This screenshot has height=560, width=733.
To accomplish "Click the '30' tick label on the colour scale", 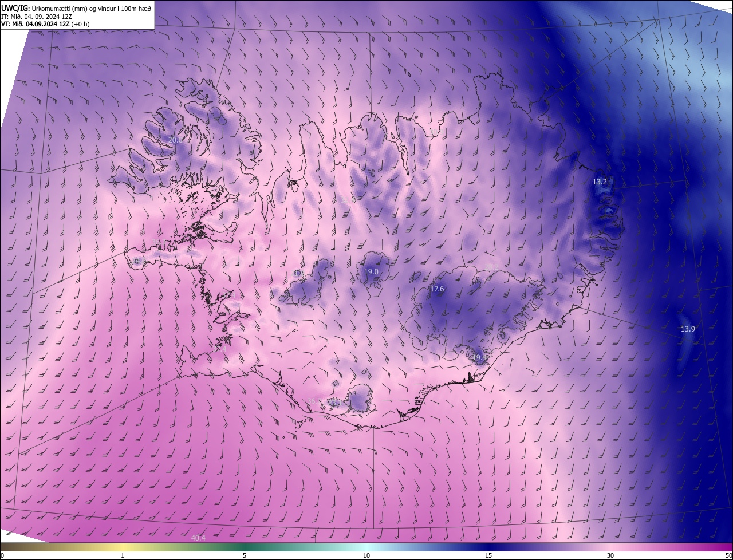I will coord(610,555).
